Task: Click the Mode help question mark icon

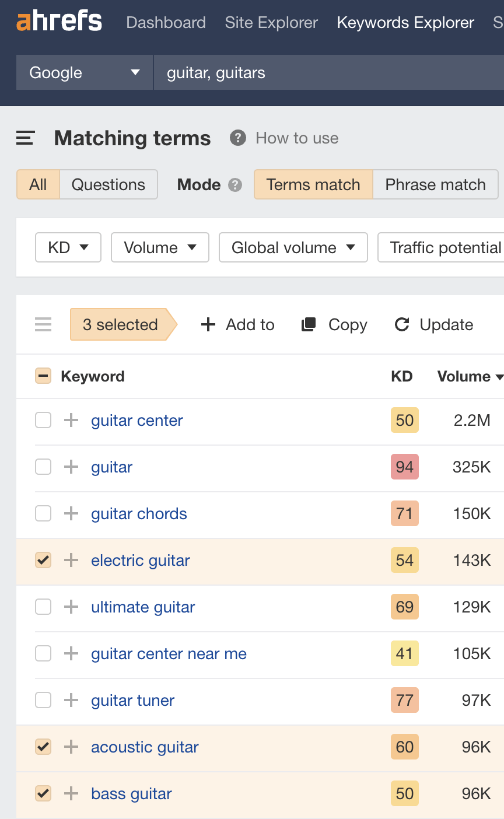Action: tap(236, 185)
